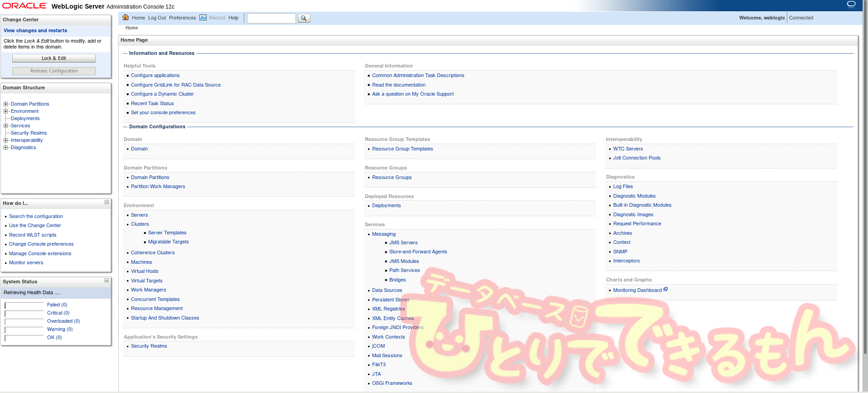Click the Oracle logo in top-left
The width and height of the screenshot is (868, 393).
pos(24,6)
